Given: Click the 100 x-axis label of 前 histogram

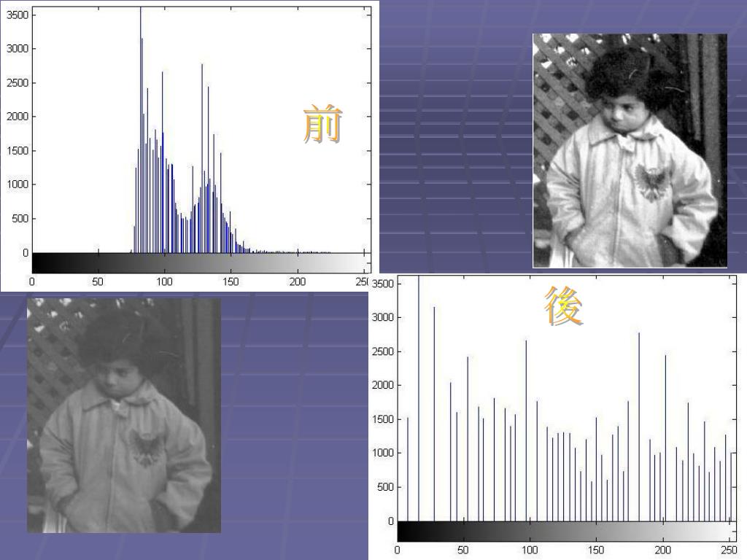Looking at the screenshot, I should [164, 281].
